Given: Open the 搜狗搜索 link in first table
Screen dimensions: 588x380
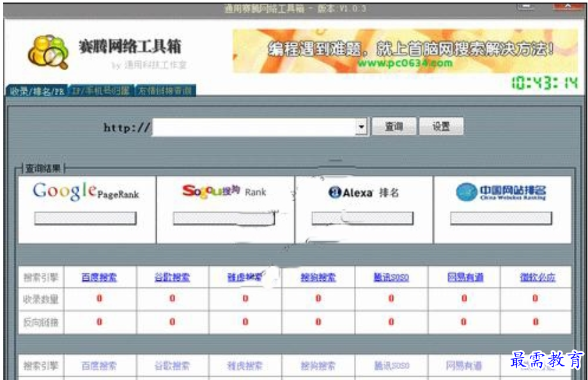Looking at the screenshot, I should click(x=318, y=277).
